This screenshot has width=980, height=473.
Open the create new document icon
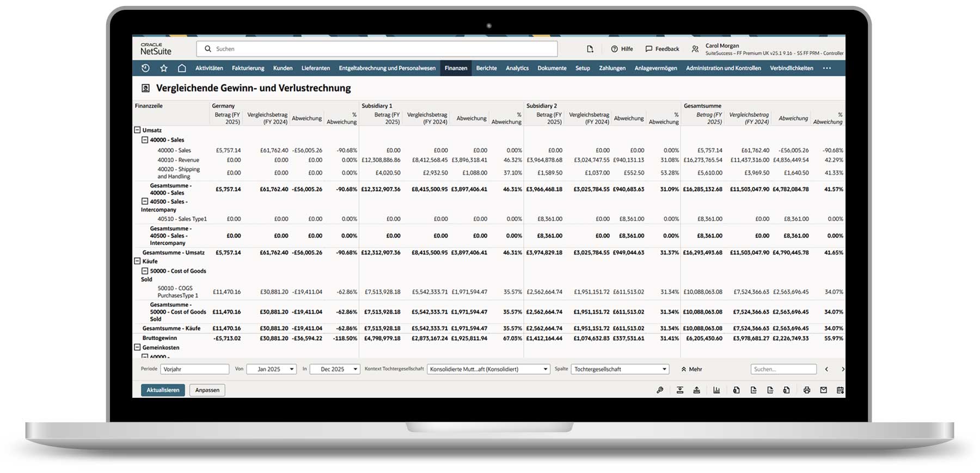(x=590, y=49)
